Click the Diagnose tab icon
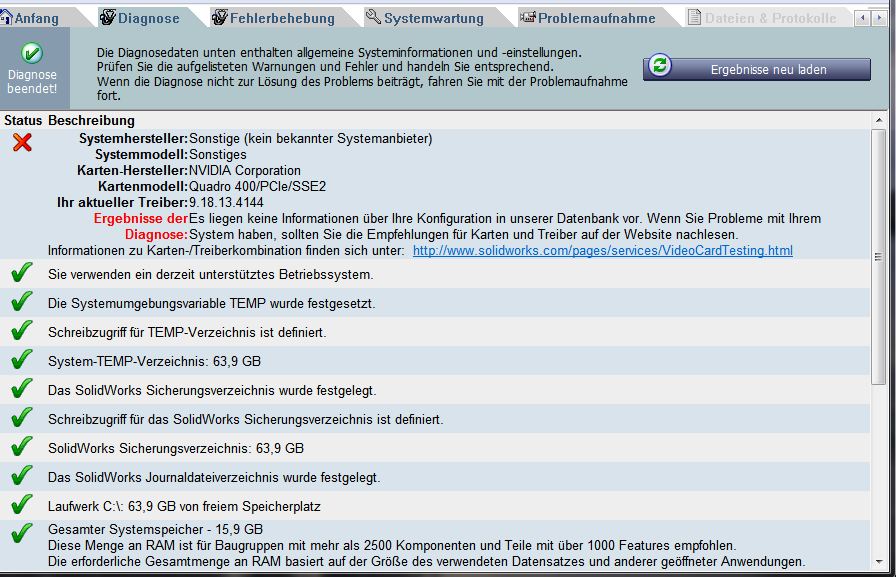 point(107,17)
